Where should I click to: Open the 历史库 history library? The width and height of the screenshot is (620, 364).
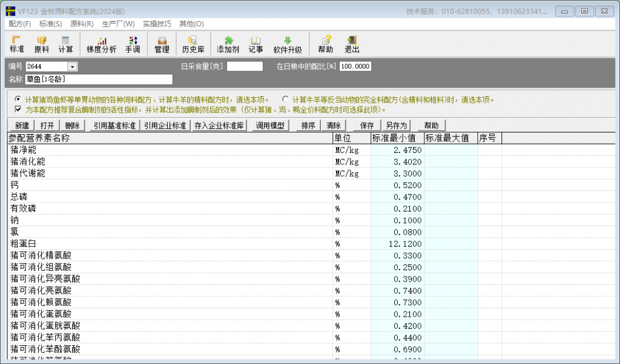click(195, 44)
